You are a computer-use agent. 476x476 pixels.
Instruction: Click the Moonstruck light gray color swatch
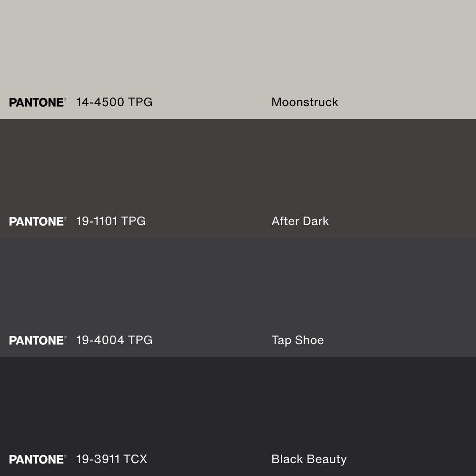click(238, 48)
